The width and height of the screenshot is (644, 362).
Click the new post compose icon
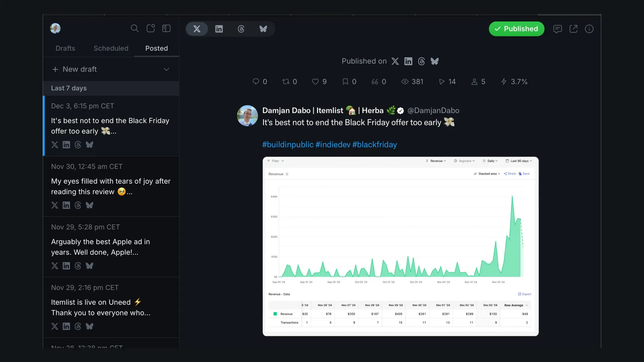point(151,29)
